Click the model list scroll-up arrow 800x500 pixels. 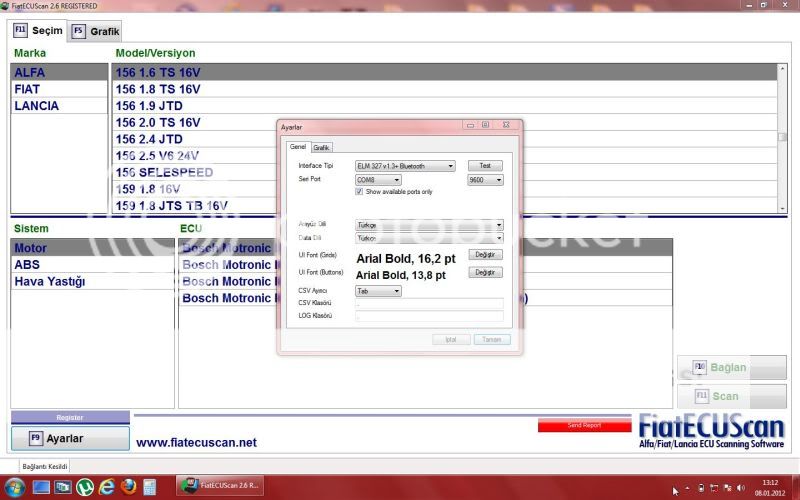coord(782,68)
